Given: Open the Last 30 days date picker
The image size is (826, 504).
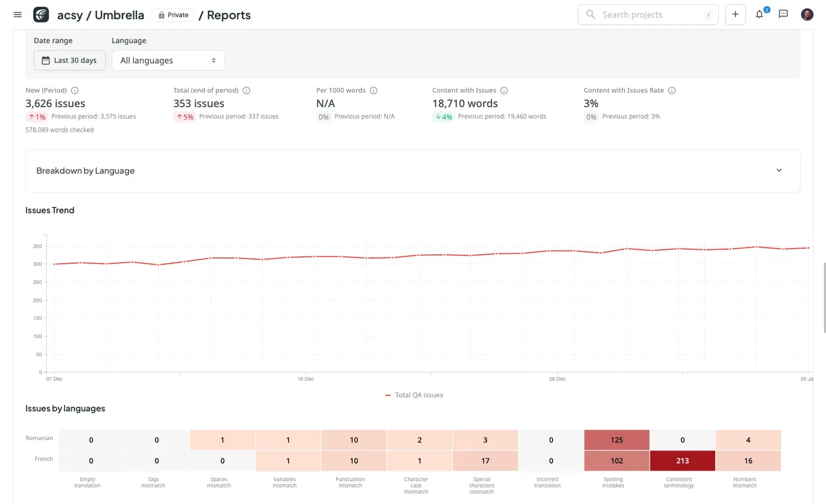Looking at the screenshot, I should [x=70, y=60].
